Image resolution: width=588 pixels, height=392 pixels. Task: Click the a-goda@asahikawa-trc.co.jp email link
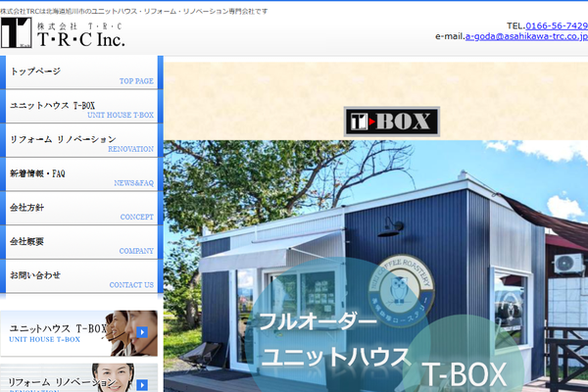coord(526,36)
